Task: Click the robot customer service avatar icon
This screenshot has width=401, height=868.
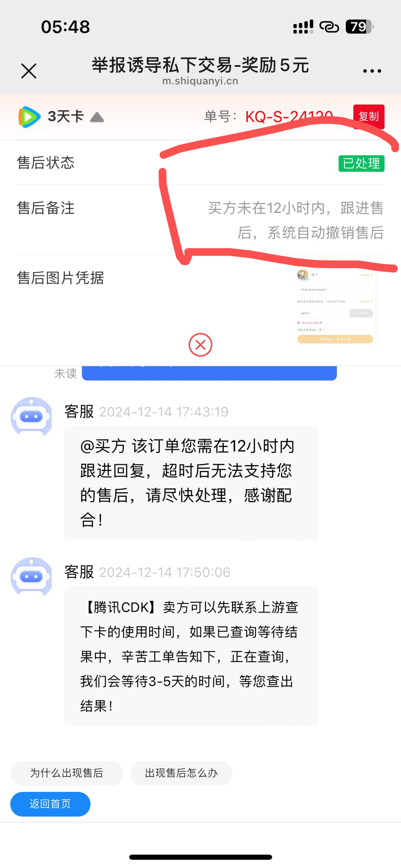Action: click(x=32, y=417)
